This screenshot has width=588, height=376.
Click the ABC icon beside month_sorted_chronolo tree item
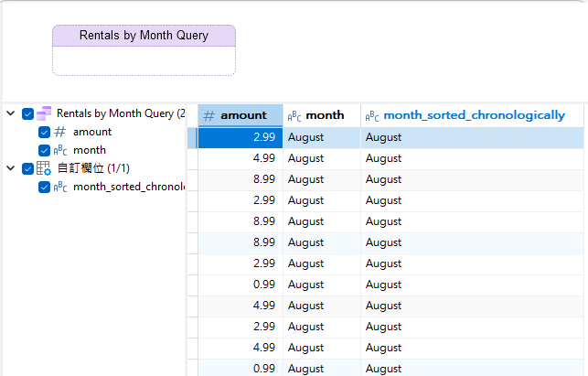60,187
